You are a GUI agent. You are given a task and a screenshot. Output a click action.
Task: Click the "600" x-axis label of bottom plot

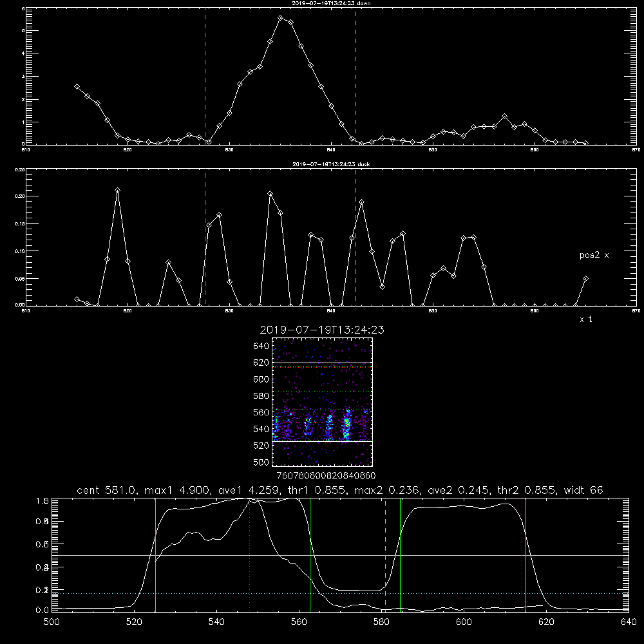[x=464, y=622]
